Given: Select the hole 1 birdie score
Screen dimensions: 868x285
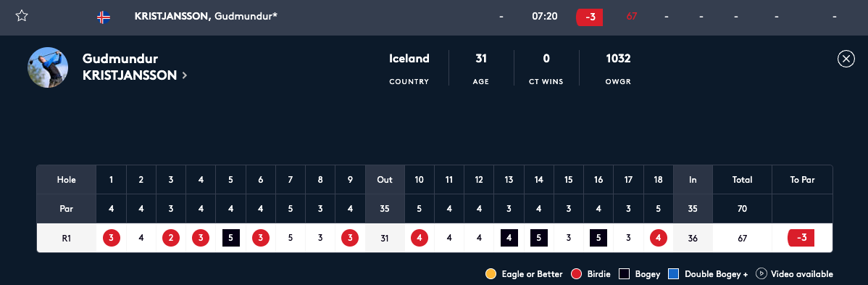Looking at the screenshot, I should (x=112, y=239).
